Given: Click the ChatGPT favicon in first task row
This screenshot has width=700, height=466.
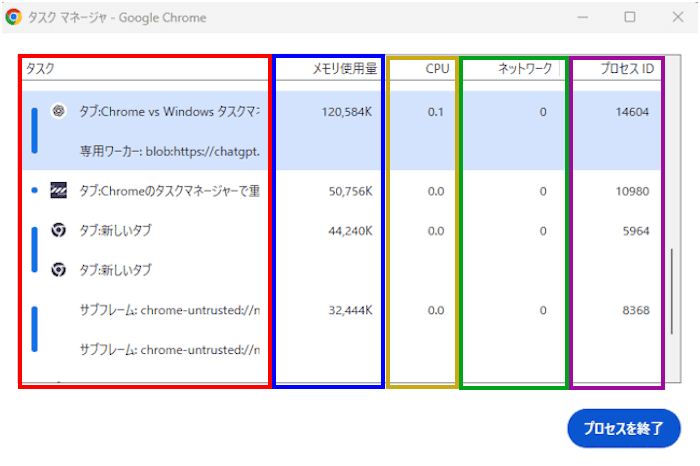Looking at the screenshot, I should 58,111.
